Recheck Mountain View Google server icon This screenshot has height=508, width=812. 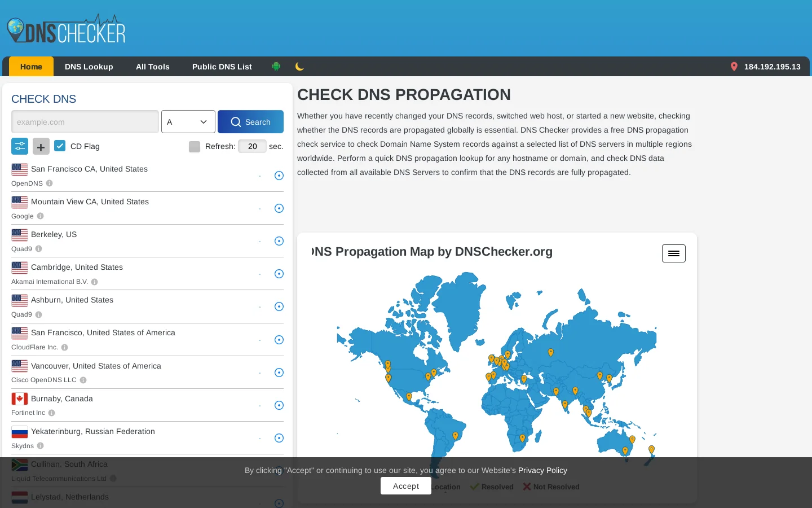279,208
